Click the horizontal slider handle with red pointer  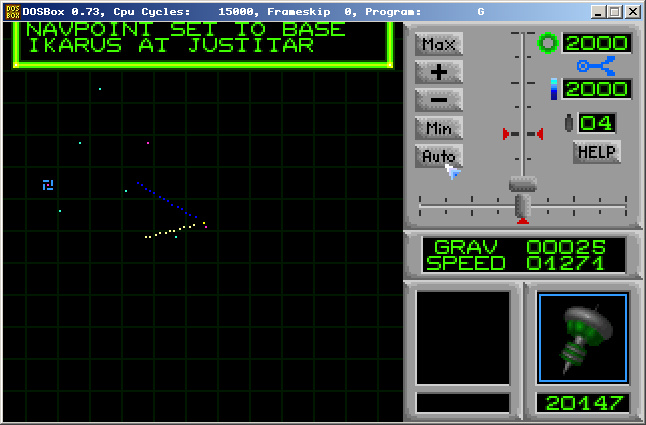[523, 208]
